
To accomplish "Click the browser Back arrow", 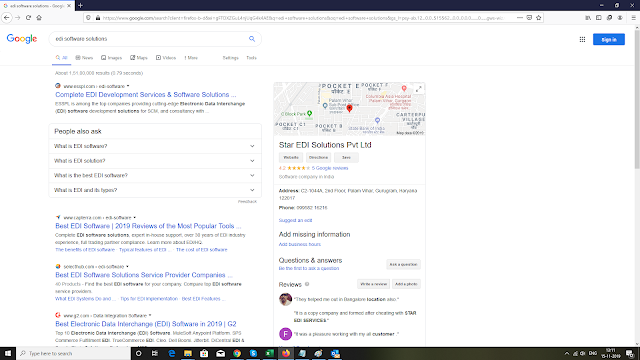I will point(7,18).
